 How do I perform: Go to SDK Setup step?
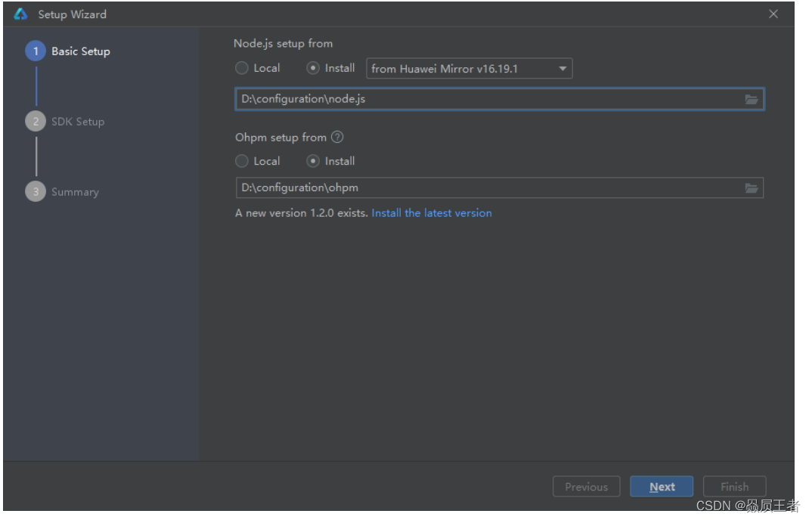65,122
